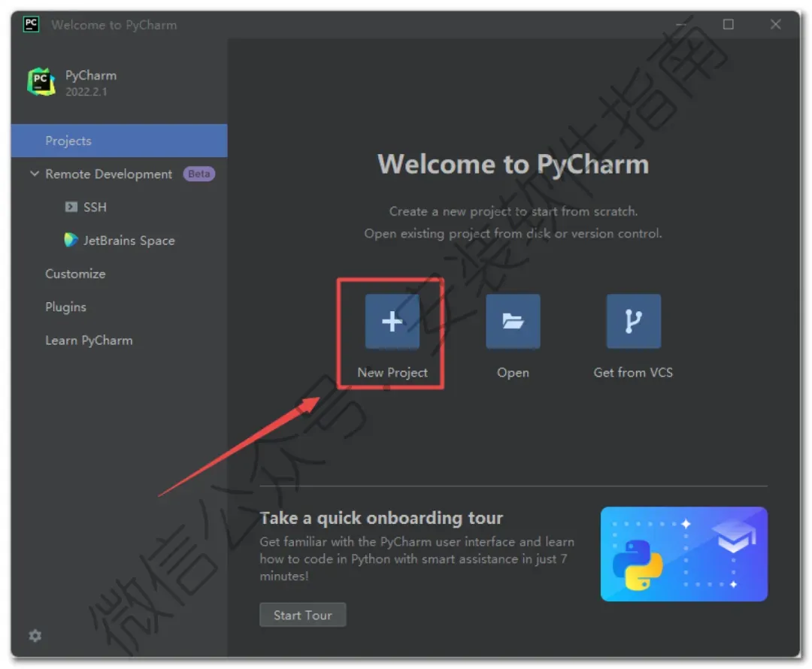
Task: Minimize the Welcome to PyCharm window
Action: click(681, 24)
